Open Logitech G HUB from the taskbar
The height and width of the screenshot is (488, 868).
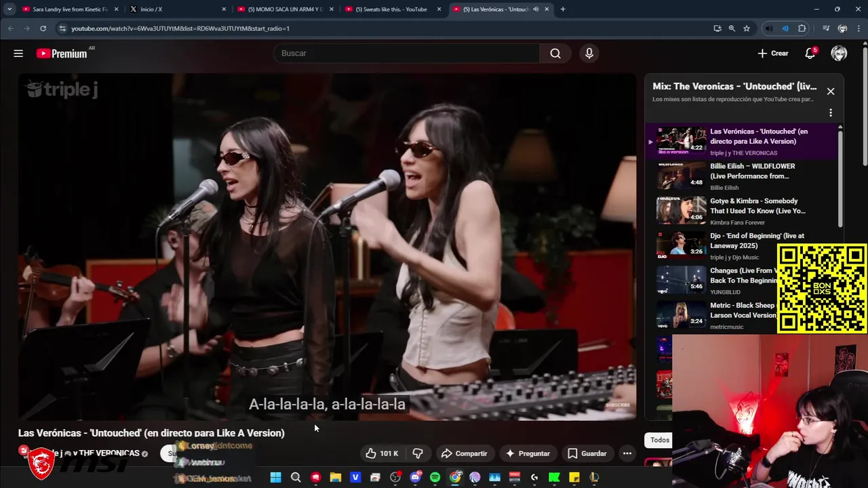point(534,478)
